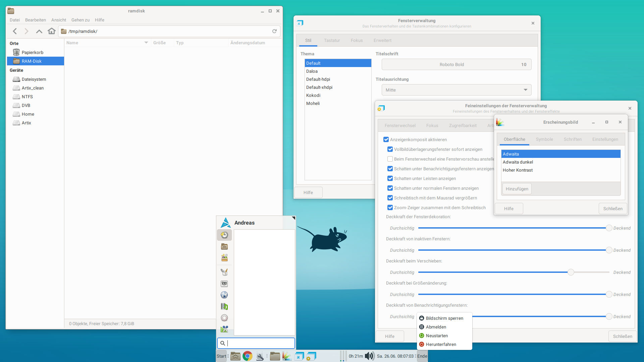This screenshot has width=644, height=362.
Task: Toggle Schatten unter Benachrichtigungsfenstern anzeigen
Action: (390, 169)
